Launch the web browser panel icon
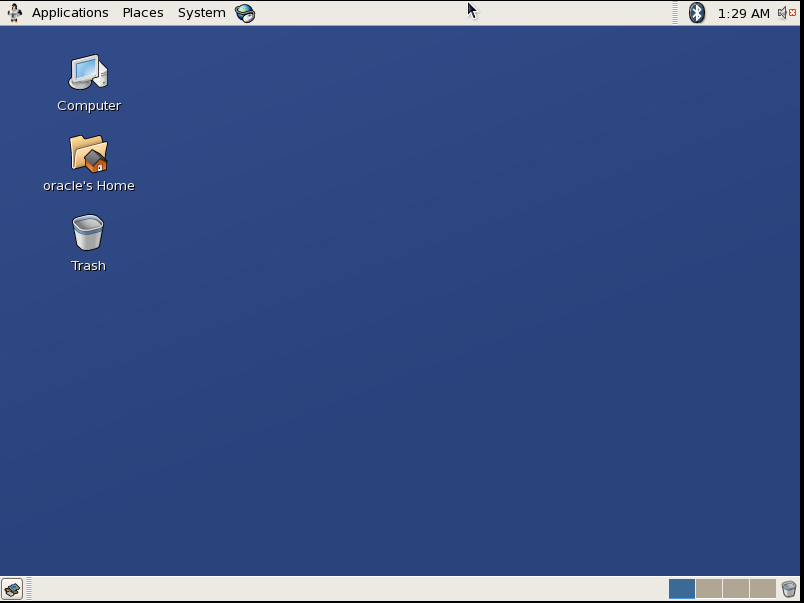The height and width of the screenshot is (603, 804). 245,13
